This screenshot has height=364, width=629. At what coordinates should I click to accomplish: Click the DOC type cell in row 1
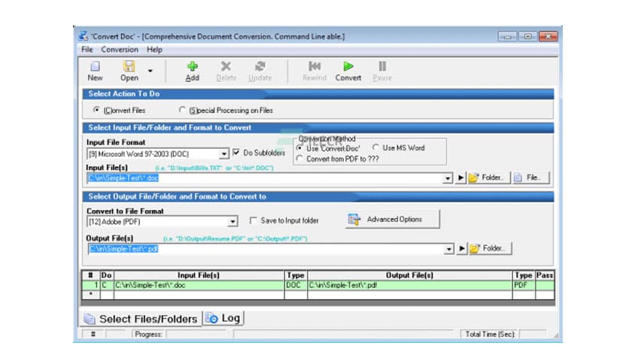[296, 286]
